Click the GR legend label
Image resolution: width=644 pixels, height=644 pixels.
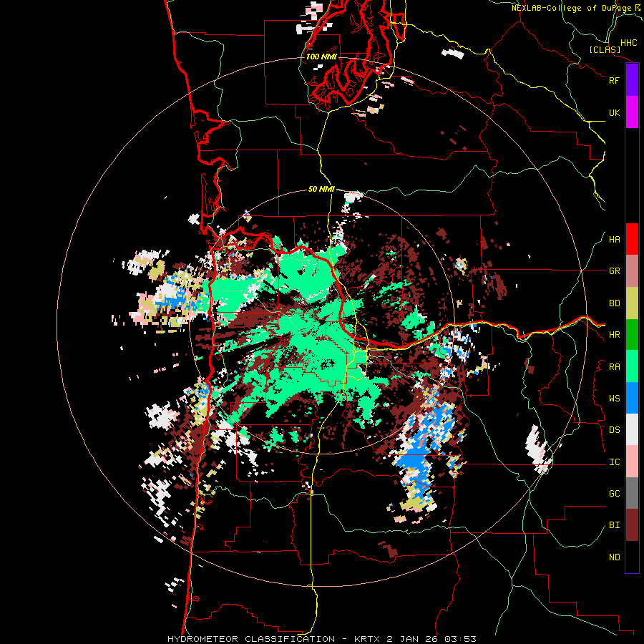[x=614, y=271]
